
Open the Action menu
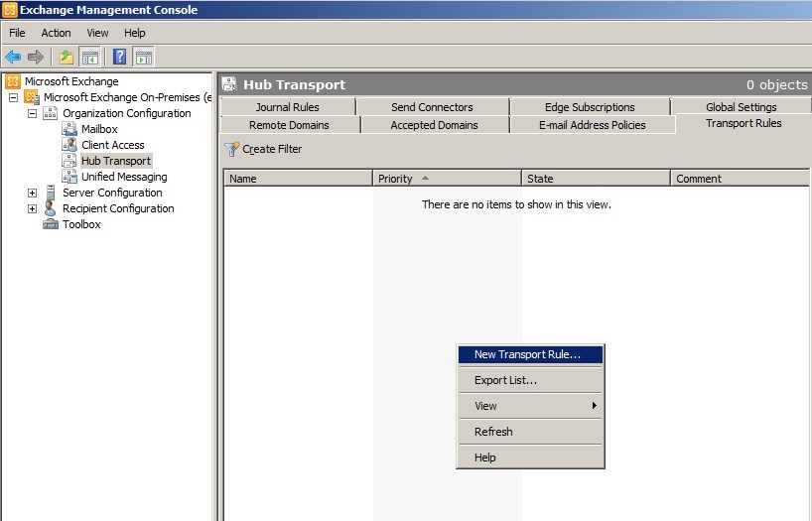tap(56, 33)
